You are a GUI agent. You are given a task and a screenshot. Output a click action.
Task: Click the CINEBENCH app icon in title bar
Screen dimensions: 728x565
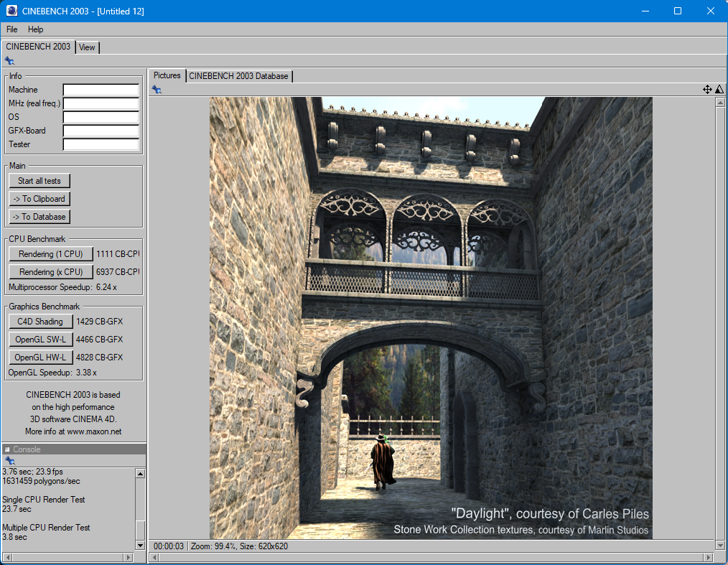pyautogui.click(x=11, y=11)
